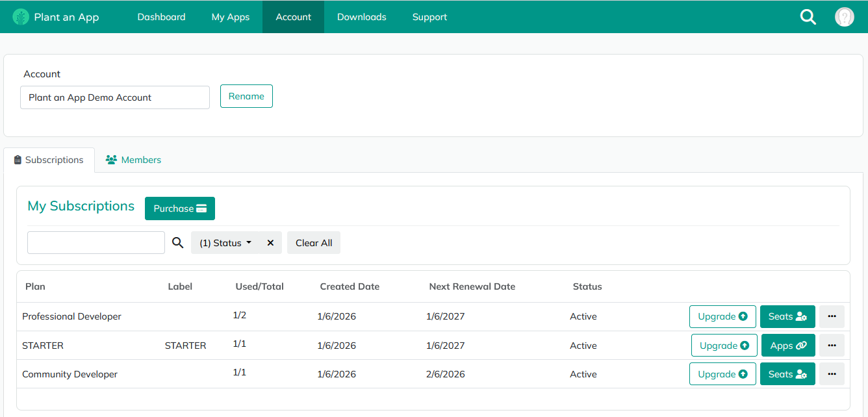Click Clear All to remove filters

313,242
